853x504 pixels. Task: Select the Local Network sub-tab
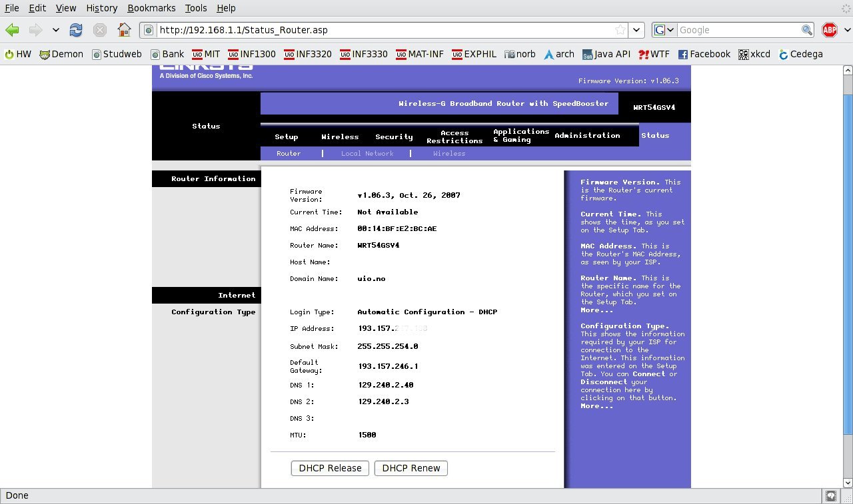(x=367, y=153)
